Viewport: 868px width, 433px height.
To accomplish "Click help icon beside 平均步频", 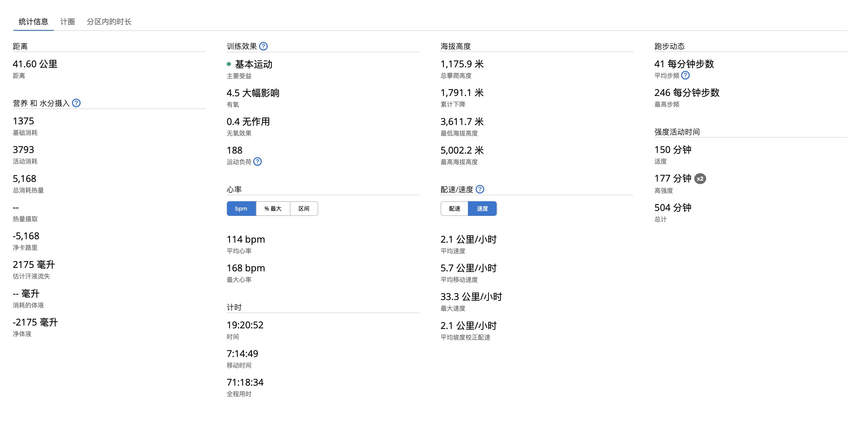I will pos(685,75).
